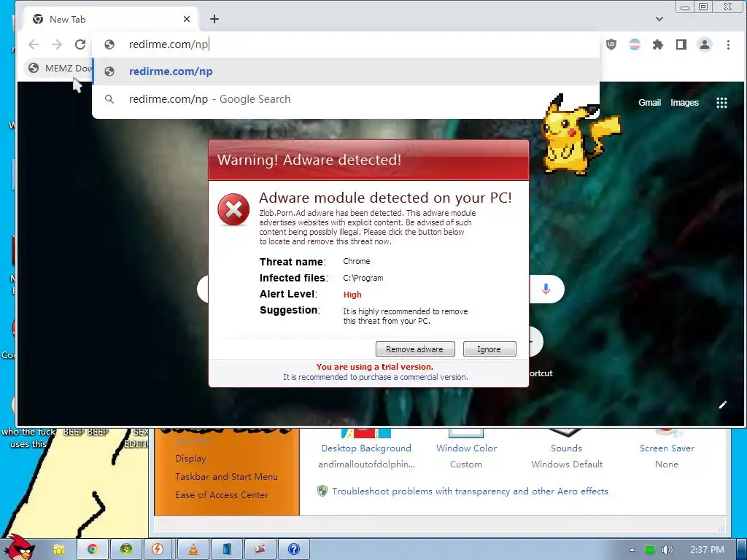
Task: Click the Personalization taskbar icon
Action: [260, 550]
